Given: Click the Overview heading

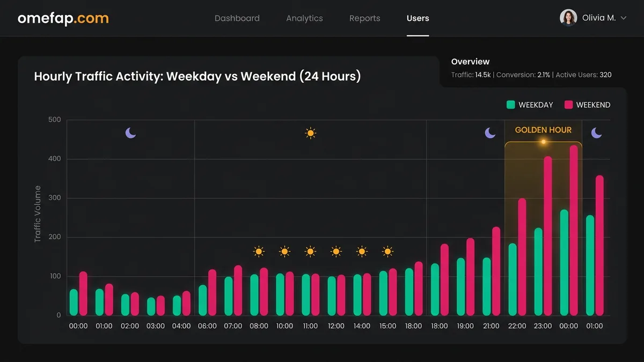Looking at the screenshot, I should coord(470,62).
